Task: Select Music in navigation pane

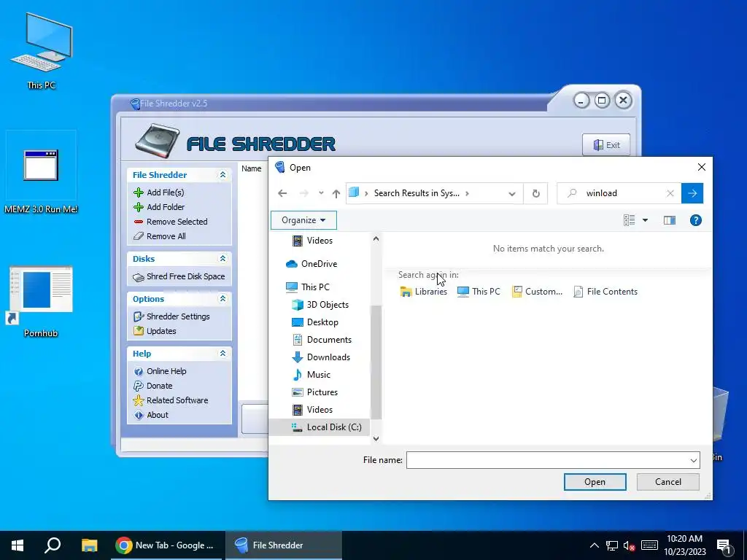Action: click(x=311, y=375)
